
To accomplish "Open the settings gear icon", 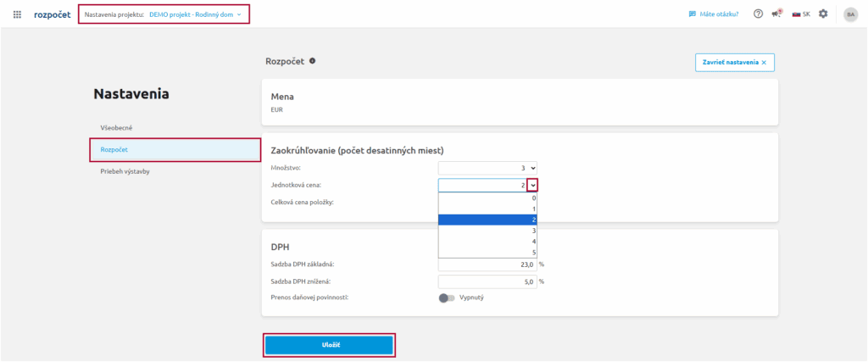I will pos(823,14).
